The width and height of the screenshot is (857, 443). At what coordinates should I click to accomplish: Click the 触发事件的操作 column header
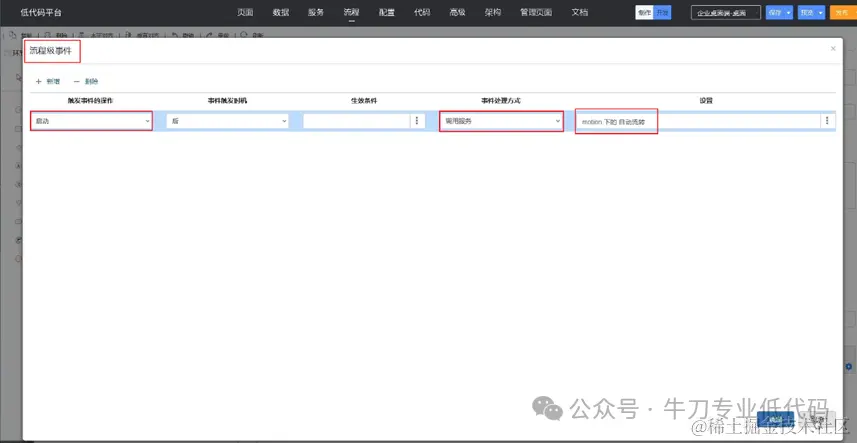coord(91,101)
